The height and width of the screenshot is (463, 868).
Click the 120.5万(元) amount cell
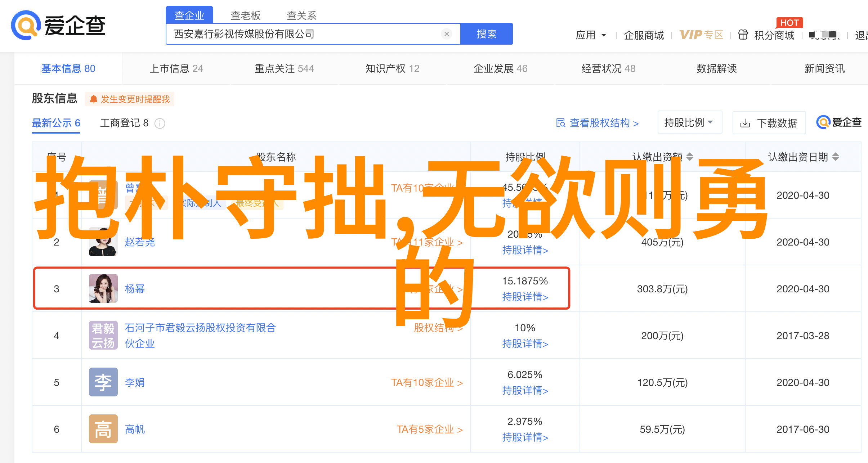pos(662,382)
